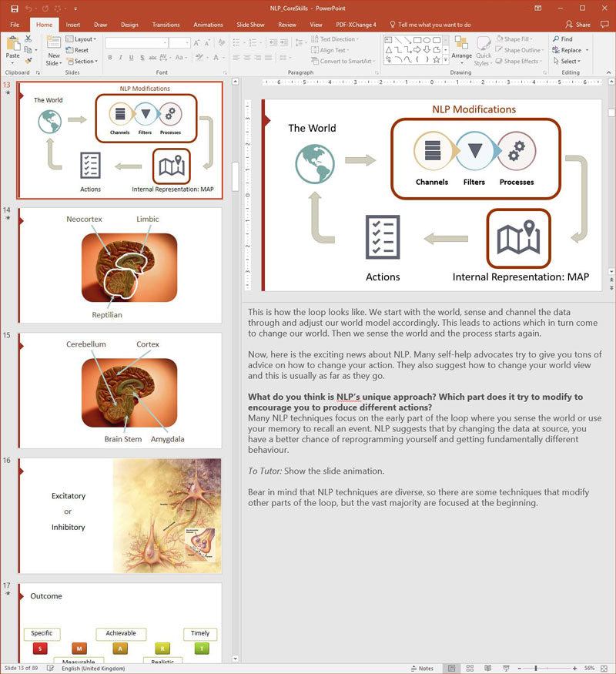The height and width of the screenshot is (674, 616).
Task: Click the Tell me what you want to do box
Action: [x=430, y=25]
